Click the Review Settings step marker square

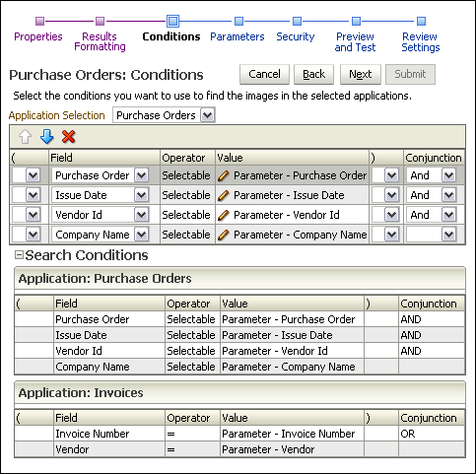(x=421, y=22)
